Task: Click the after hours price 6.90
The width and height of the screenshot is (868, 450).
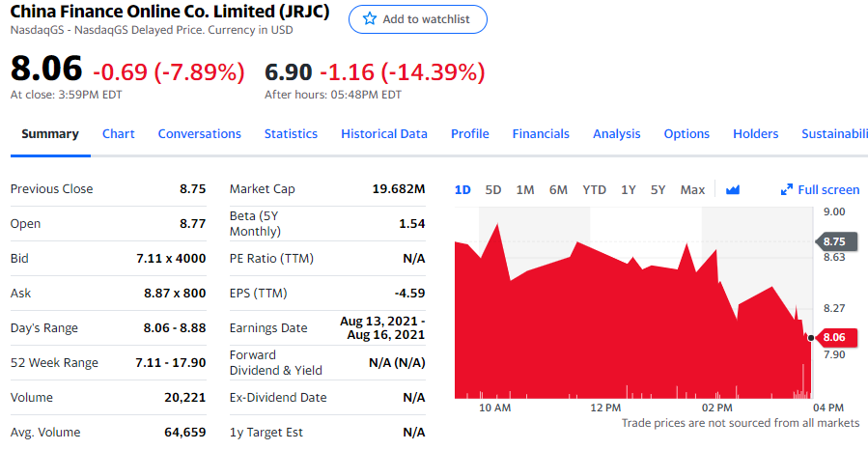Action: click(x=289, y=72)
